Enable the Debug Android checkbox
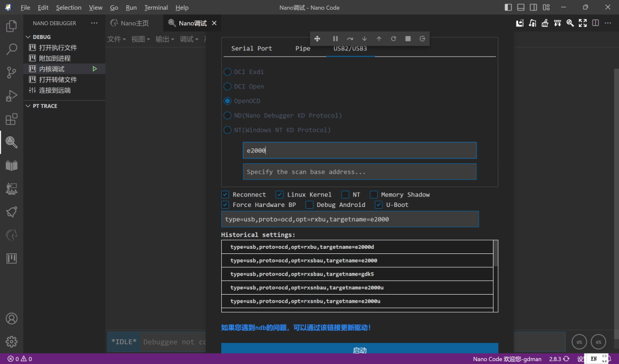619x364 pixels. click(x=309, y=205)
